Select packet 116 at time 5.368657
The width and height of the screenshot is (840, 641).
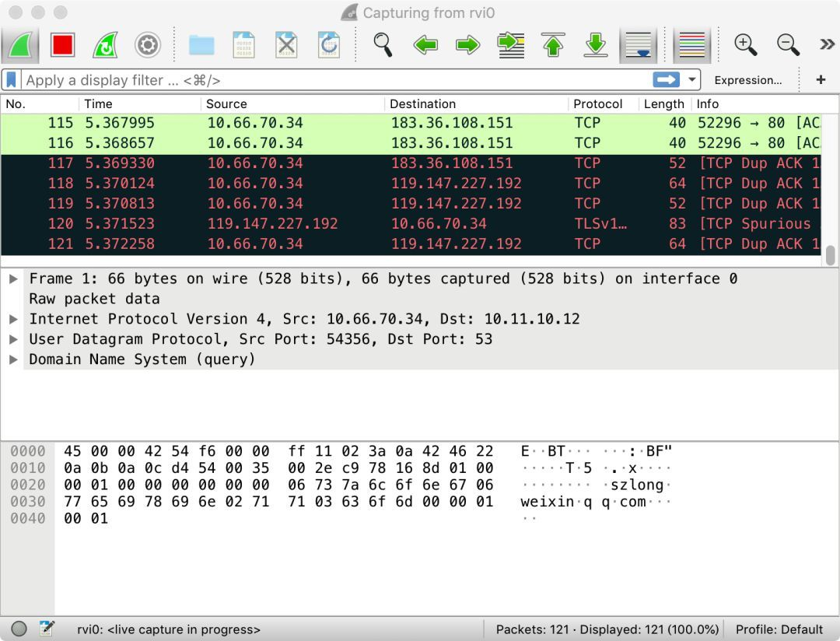[411, 144]
